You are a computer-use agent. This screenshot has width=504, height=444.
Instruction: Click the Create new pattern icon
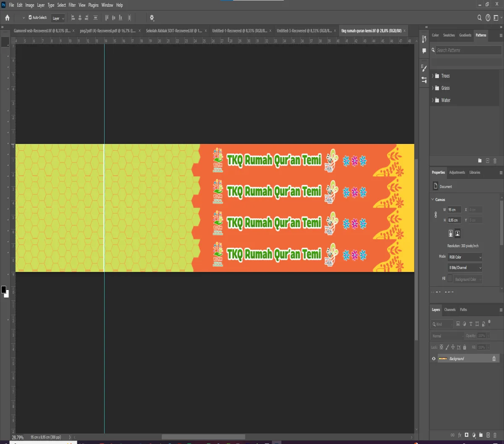pyautogui.click(x=488, y=160)
